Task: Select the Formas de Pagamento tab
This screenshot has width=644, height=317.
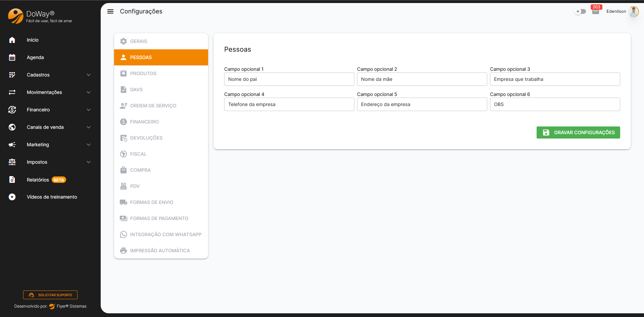Action: coord(159,218)
